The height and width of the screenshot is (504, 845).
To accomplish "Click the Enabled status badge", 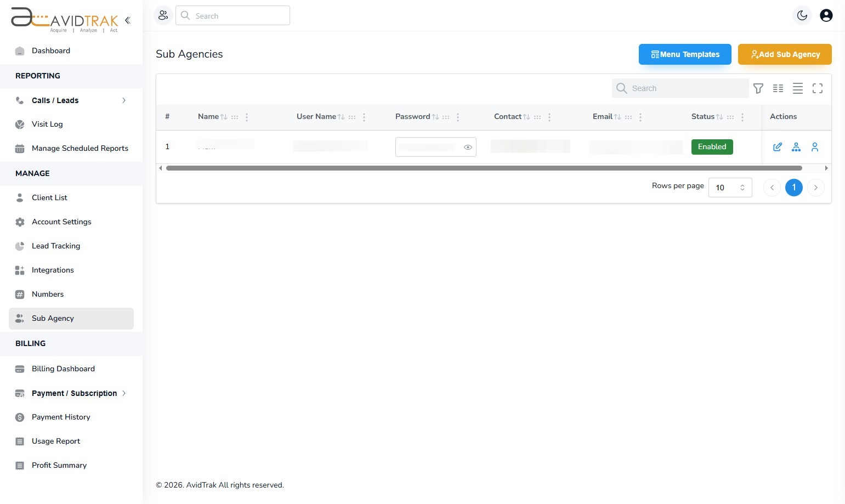I will coord(712,147).
